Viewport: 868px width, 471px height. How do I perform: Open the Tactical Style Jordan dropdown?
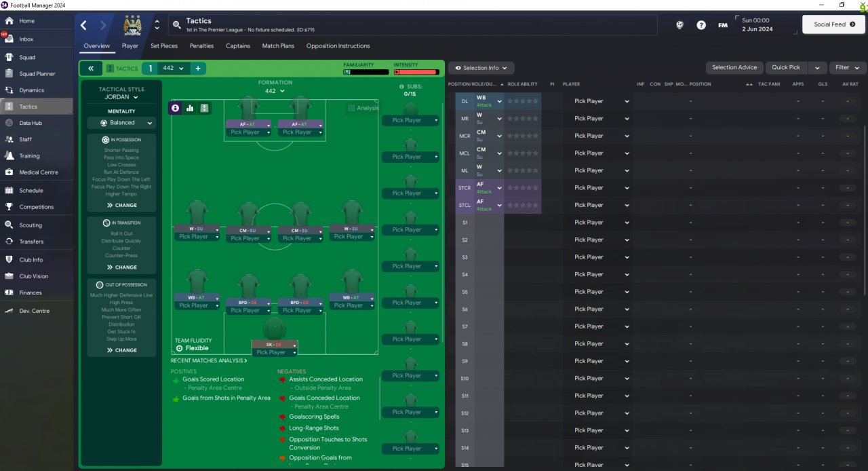(121, 97)
